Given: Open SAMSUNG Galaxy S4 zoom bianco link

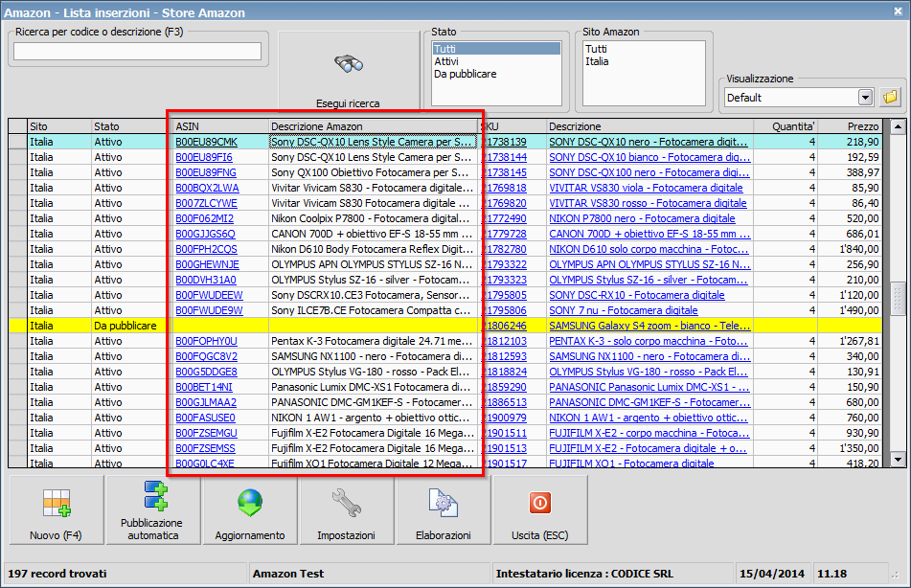Looking at the screenshot, I should click(649, 326).
